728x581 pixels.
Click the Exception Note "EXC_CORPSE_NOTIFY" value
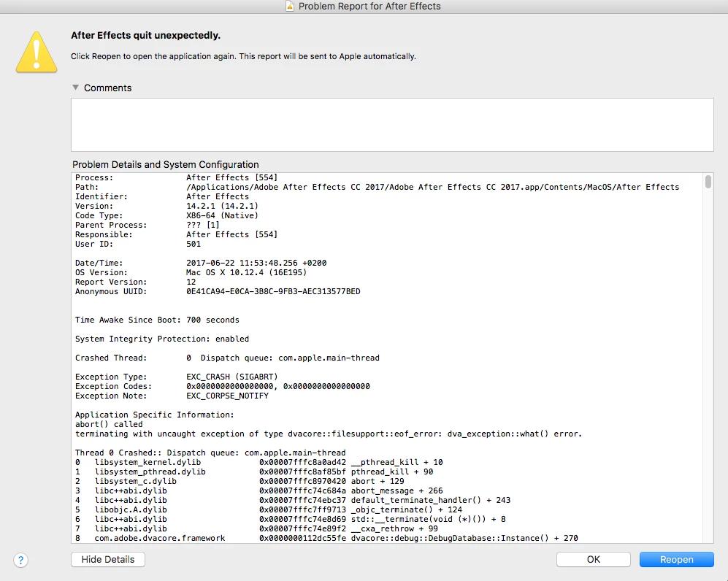[x=227, y=396]
